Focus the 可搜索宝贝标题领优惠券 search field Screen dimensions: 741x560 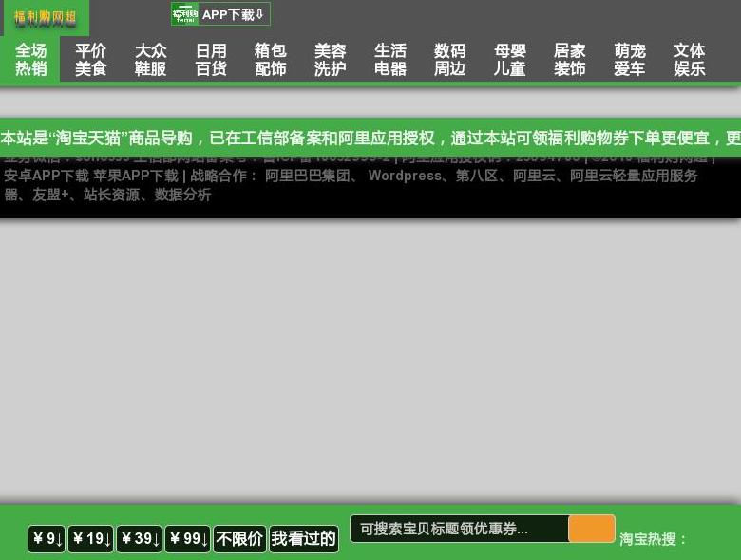pos(459,529)
